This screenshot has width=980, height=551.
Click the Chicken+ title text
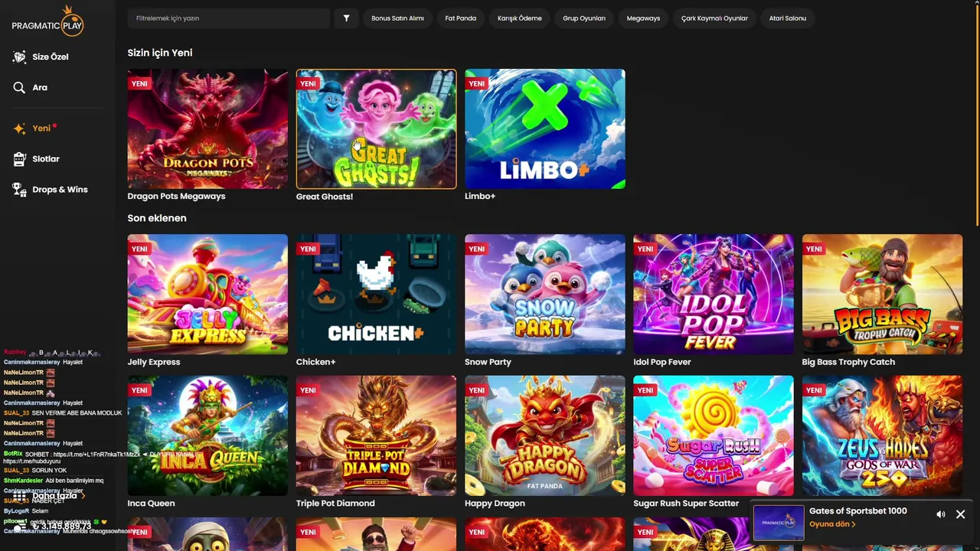tap(316, 362)
